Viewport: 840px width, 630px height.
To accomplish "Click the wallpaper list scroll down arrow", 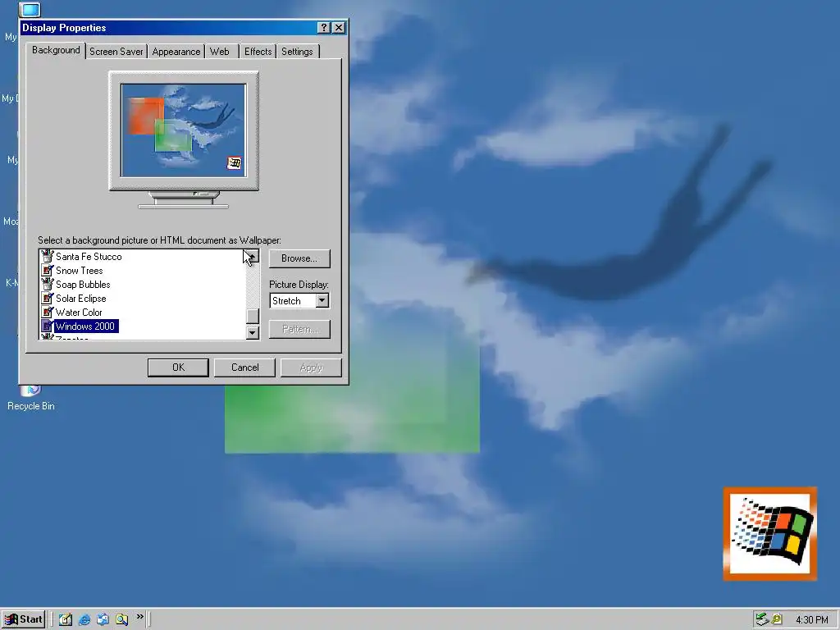I will pyautogui.click(x=253, y=332).
